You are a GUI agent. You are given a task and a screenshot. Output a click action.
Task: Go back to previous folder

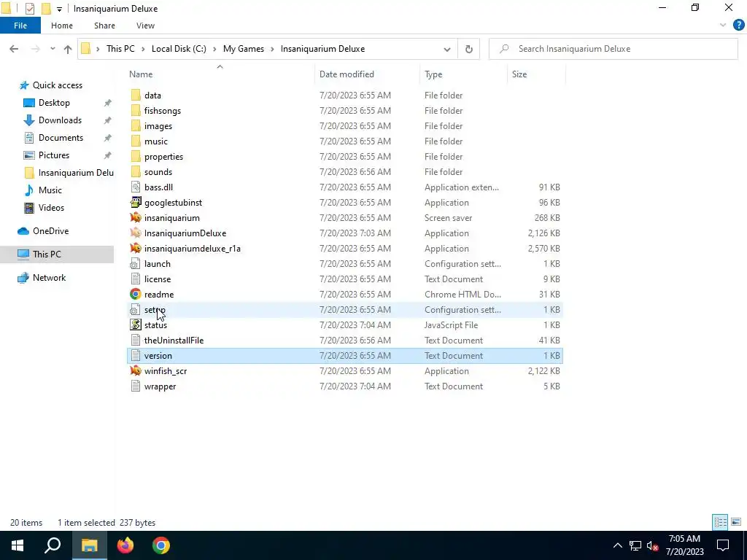(14, 49)
